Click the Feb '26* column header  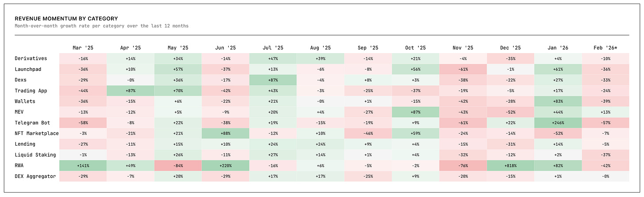[x=605, y=47]
